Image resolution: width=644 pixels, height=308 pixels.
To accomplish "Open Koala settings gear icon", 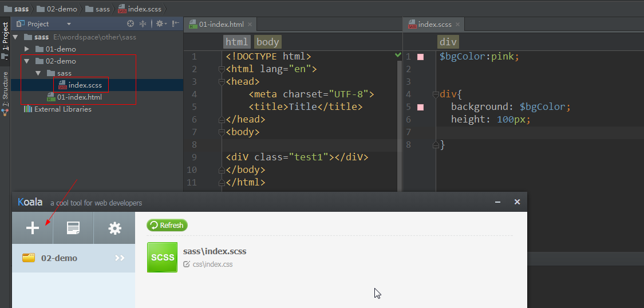I will tap(114, 228).
